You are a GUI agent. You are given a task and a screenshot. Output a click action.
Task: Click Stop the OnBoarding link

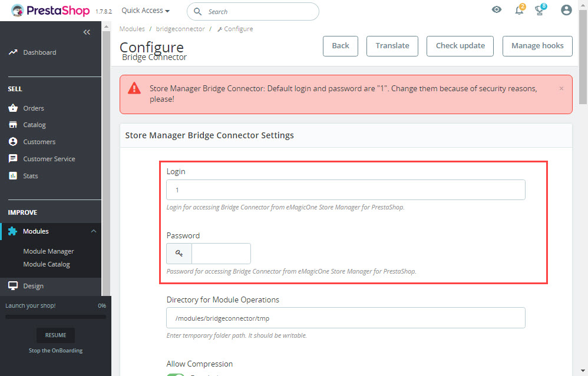pyautogui.click(x=55, y=351)
